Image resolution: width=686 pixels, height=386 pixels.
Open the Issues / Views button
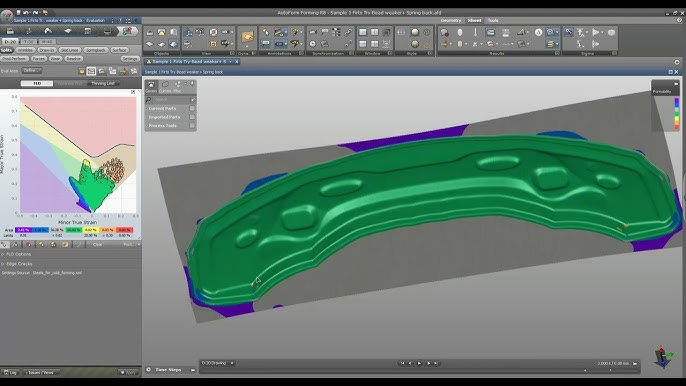pyautogui.click(x=42, y=372)
